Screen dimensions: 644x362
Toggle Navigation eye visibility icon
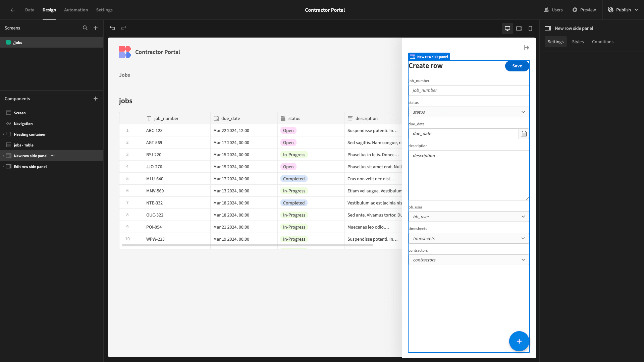click(x=9, y=123)
